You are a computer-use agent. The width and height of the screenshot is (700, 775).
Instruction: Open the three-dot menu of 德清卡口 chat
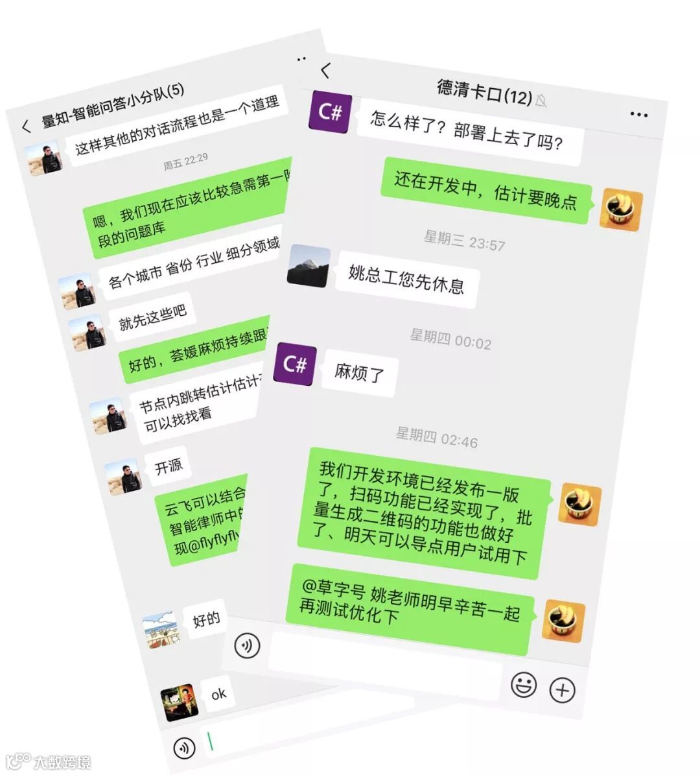point(638,115)
